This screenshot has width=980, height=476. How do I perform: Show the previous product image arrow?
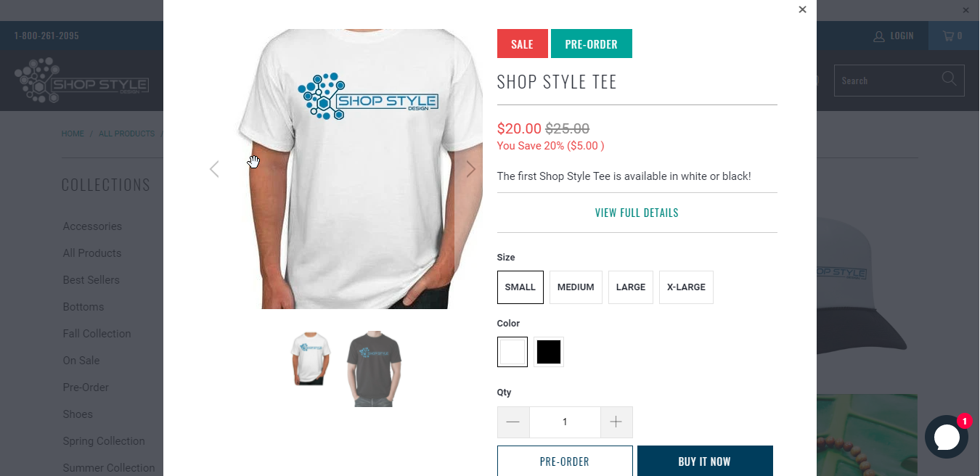pos(214,169)
